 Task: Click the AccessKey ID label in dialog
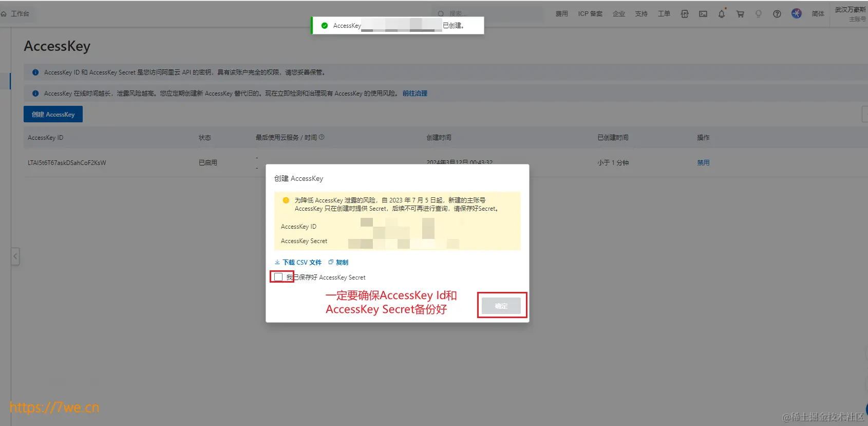click(x=299, y=227)
